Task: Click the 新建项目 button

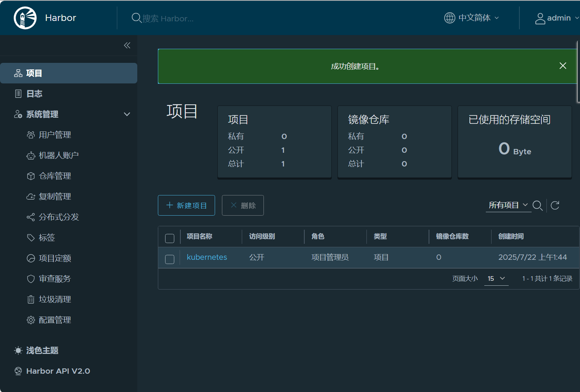Action: point(186,205)
